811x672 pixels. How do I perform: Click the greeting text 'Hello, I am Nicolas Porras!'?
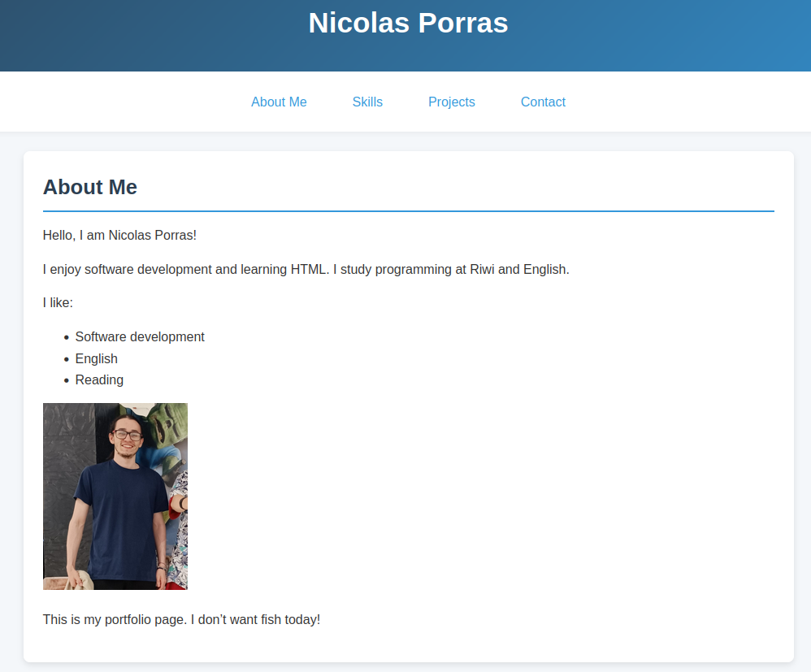tap(118, 235)
